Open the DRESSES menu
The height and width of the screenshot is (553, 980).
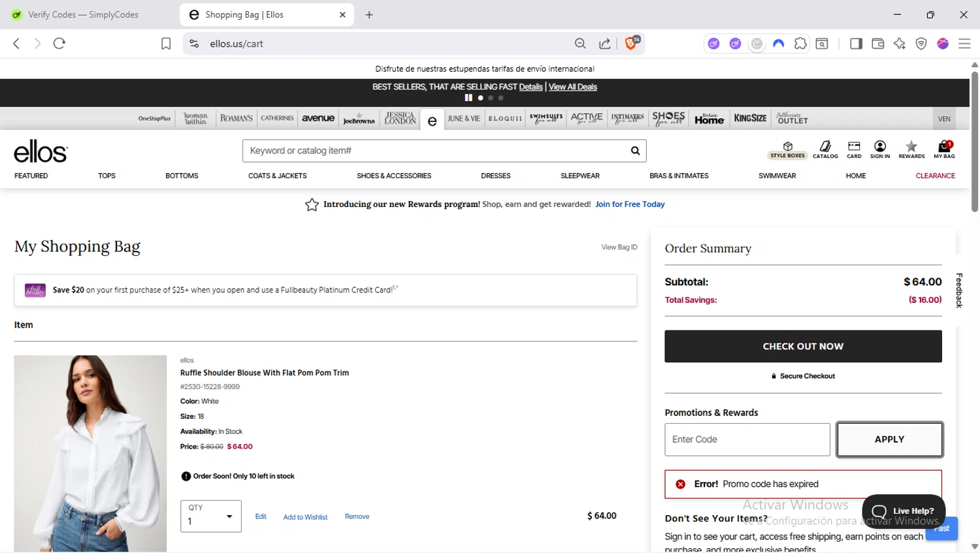click(496, 176)
